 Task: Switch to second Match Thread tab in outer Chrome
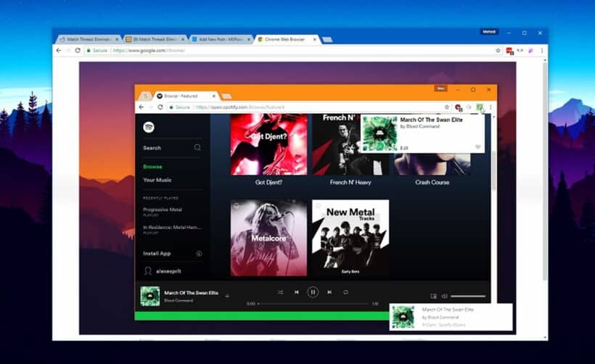tap(155, 39)
